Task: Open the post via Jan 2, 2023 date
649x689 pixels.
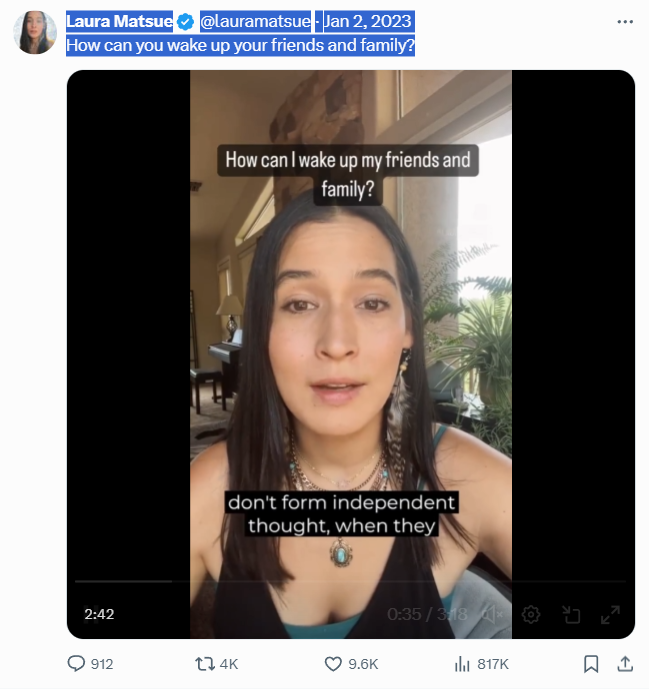Action: point(368,21)
